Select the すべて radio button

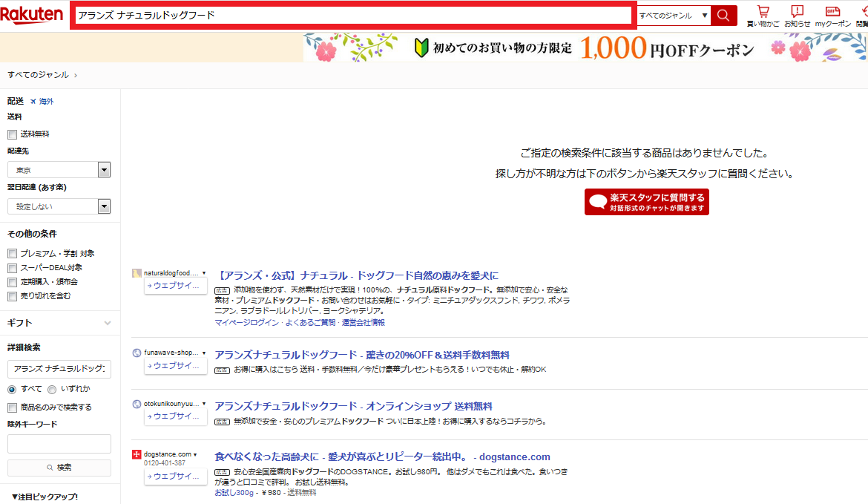(x=12, y=390)
